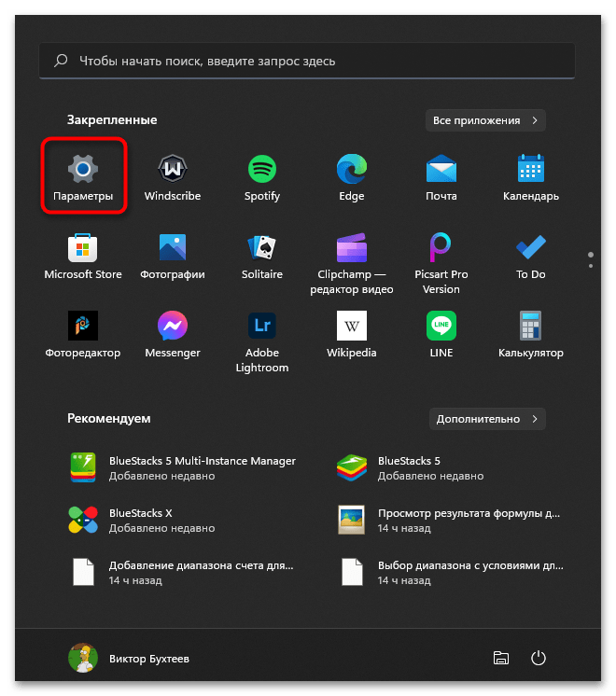Open the Почта mail app
Image resolution: width=616 pixels, height=696 pixels.
click(441, 169)
